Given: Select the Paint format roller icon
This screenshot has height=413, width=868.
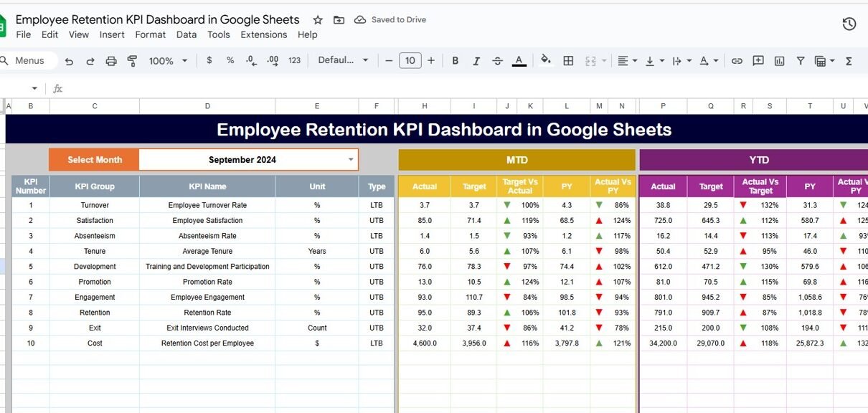Looking at the screenshot, I should (132, 61).
